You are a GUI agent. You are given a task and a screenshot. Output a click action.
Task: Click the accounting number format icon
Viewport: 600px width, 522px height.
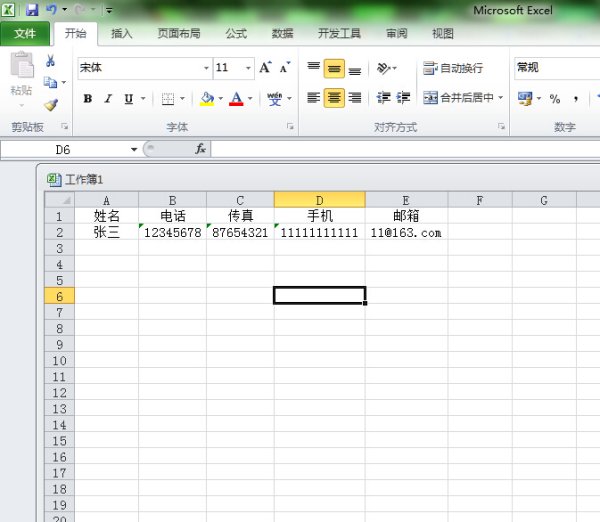pos(525,98)
